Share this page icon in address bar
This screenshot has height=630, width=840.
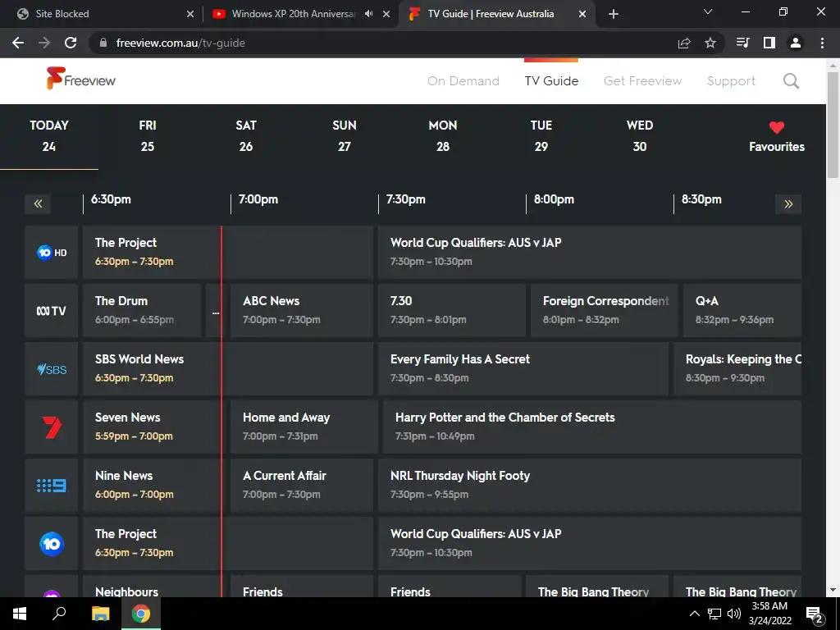(x=684, y=43)
